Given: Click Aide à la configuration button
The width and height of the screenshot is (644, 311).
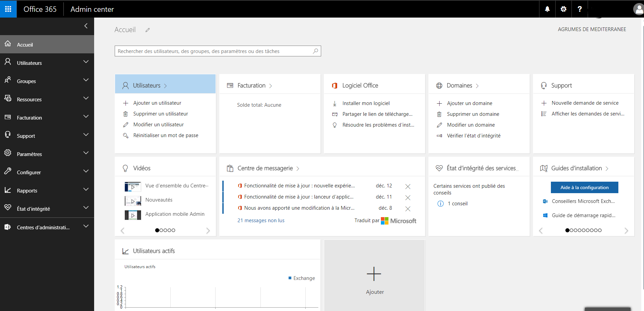Looking at the screenshot, I should [x=585, y=187].
